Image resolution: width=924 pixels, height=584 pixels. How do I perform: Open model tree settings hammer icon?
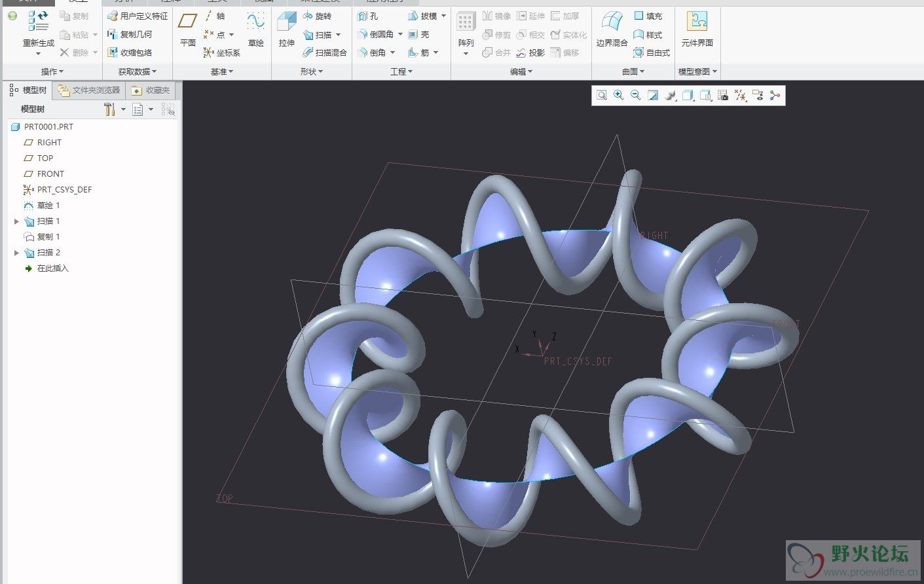tap(110, 109)
